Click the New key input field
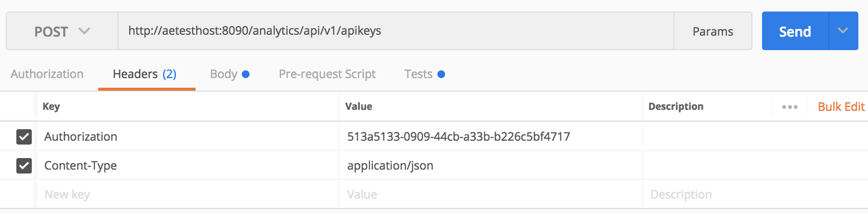This screenshot has height=214, width=868. 188,194
